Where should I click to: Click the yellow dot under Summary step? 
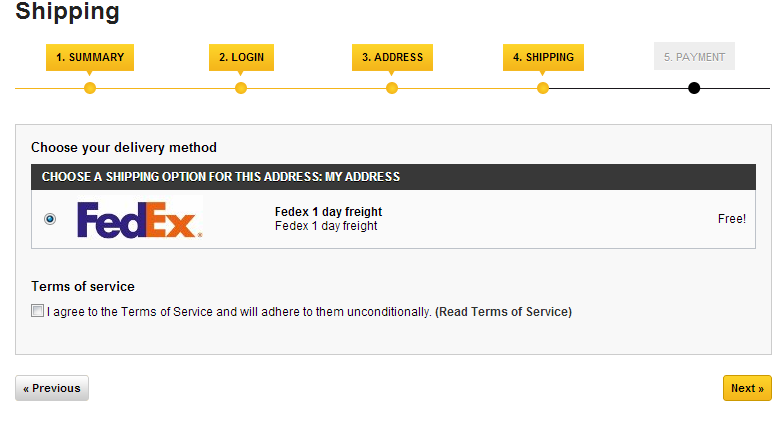click(90, 88)
